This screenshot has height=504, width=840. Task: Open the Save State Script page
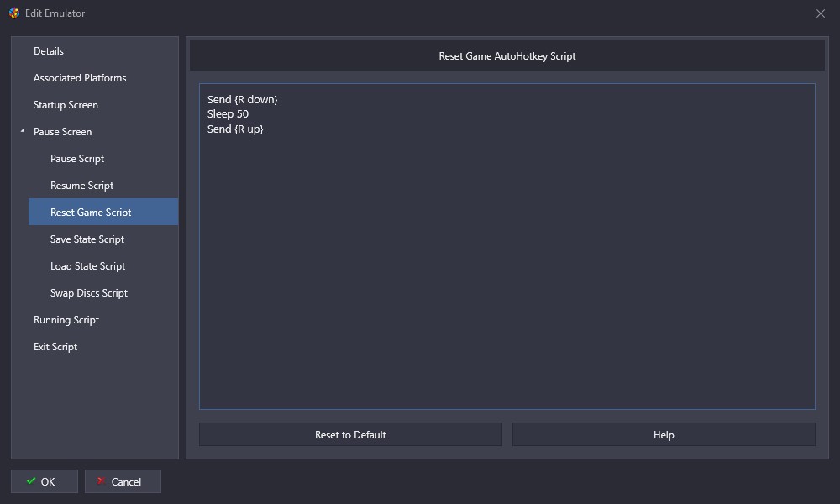(87, 239)
